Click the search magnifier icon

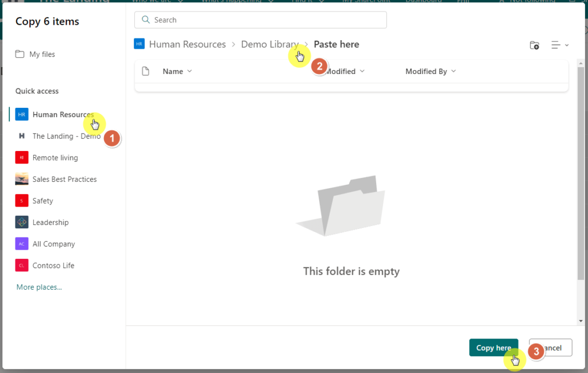click(146, 20)
